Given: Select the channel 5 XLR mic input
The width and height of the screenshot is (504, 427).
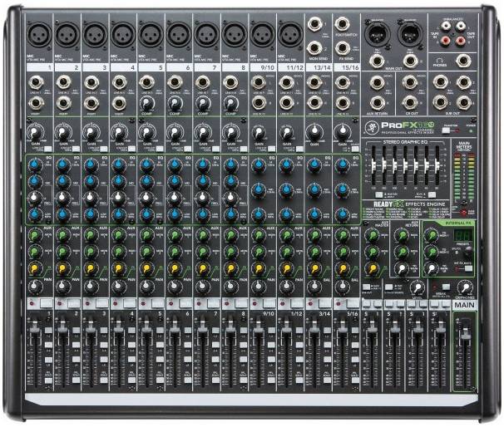Looking at the screenshot, I should coord(151,35).
